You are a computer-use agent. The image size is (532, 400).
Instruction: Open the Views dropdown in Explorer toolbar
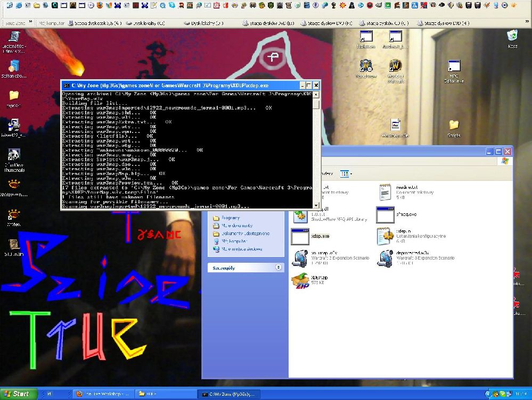click(346, 174)
